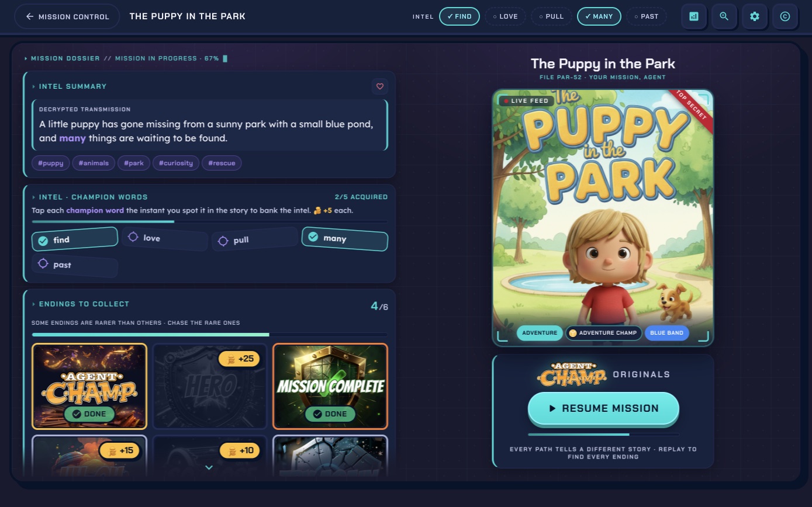
Task: Mark champion word "pull" in the word list
Action: (255, 239)
